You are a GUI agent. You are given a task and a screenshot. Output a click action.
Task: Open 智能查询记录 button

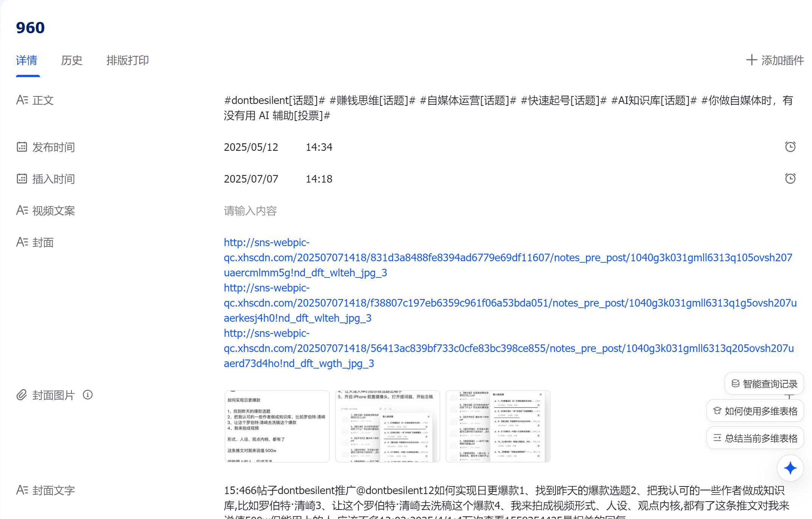coord(764,384)
